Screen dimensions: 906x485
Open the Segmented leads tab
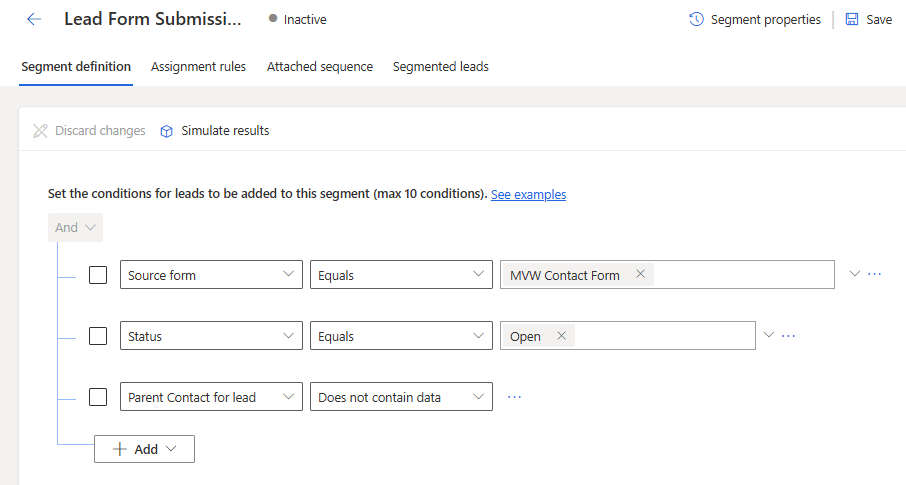(x=440, y=67)
